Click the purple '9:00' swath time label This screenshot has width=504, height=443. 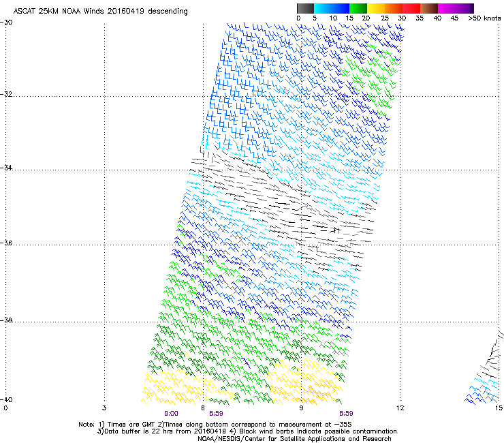172,414
